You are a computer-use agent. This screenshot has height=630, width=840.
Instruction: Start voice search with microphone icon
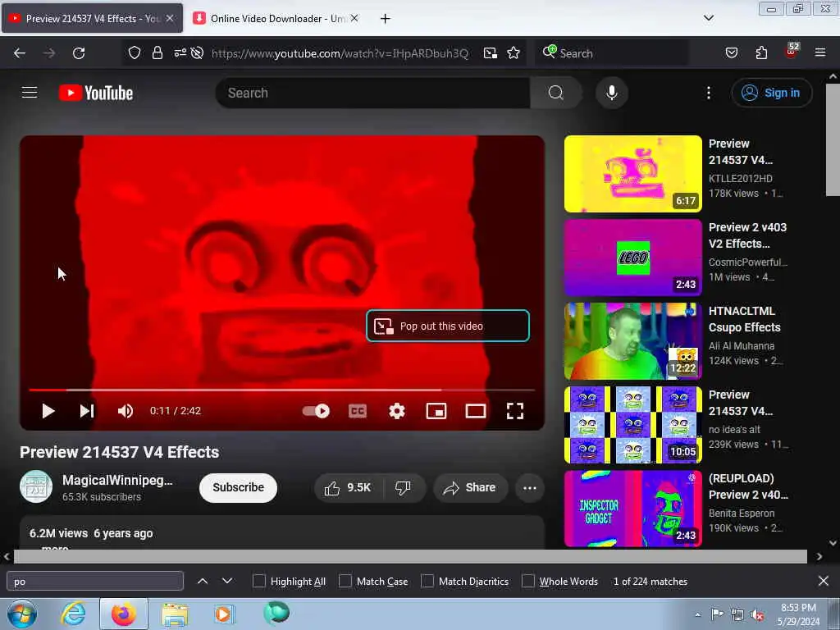click(x=612, y=93)
